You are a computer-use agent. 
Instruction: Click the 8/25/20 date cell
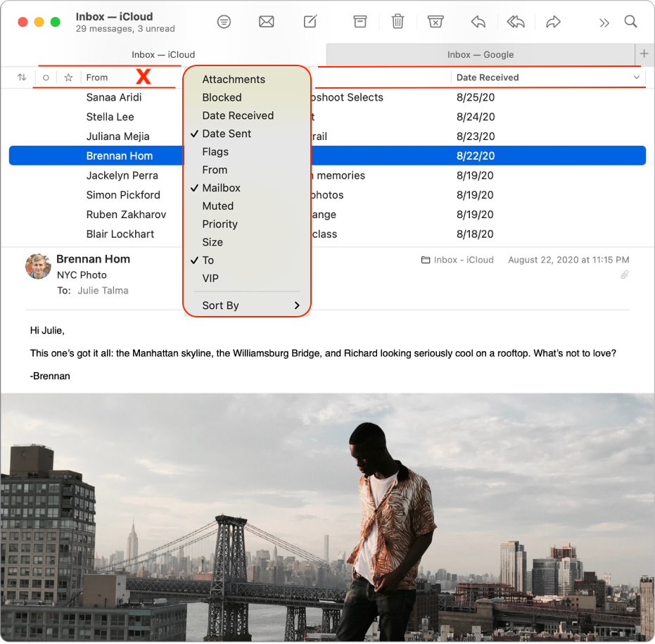pos(476,97)
